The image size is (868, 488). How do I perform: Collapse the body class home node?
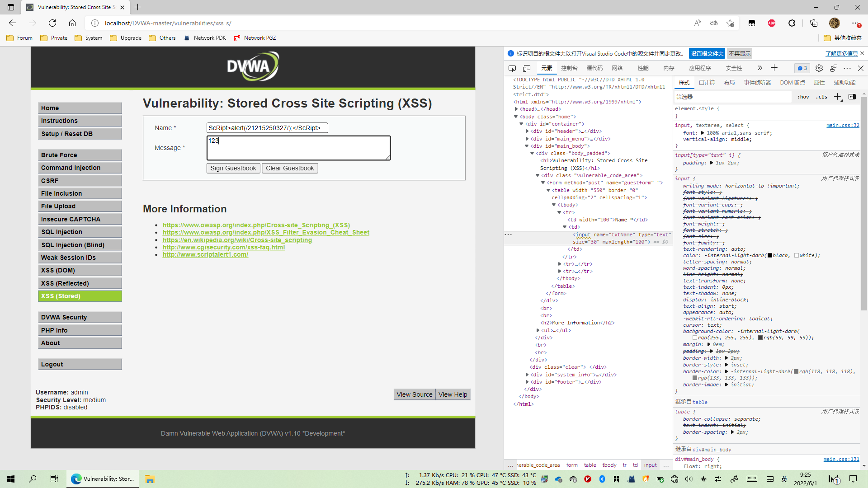pyautogui.click(x=516, y=117)
